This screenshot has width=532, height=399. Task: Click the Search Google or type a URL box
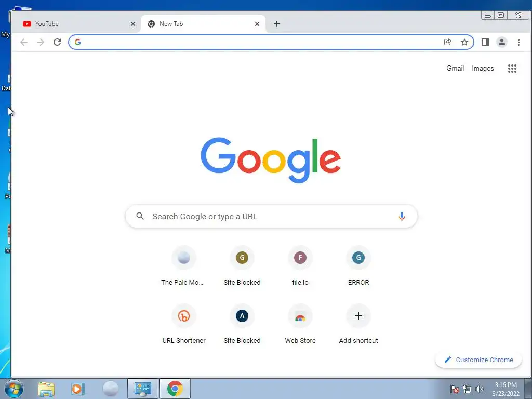pos(271,216)
